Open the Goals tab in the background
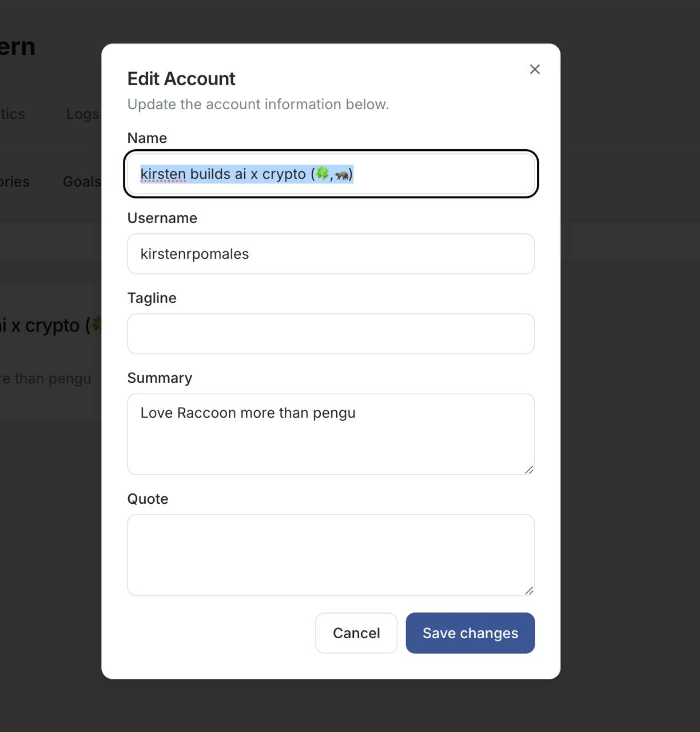700x732 pixels. [x=81, y=181]
